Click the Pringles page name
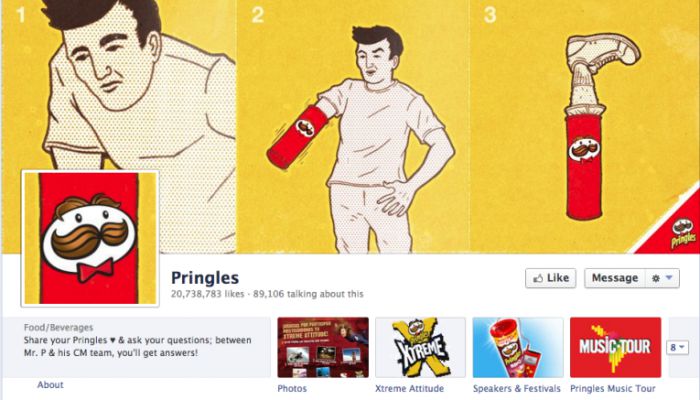The image size is (700, 400). coord(205,277)
